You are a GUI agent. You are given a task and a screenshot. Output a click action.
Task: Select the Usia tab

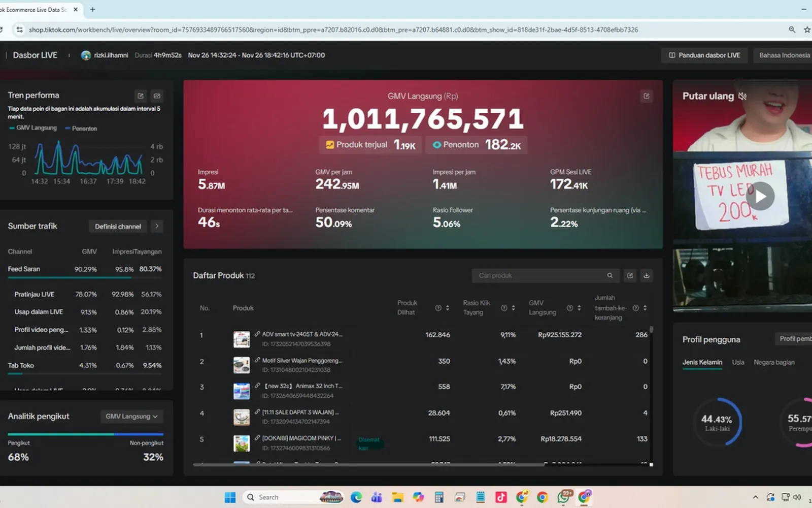click(738, 362)
